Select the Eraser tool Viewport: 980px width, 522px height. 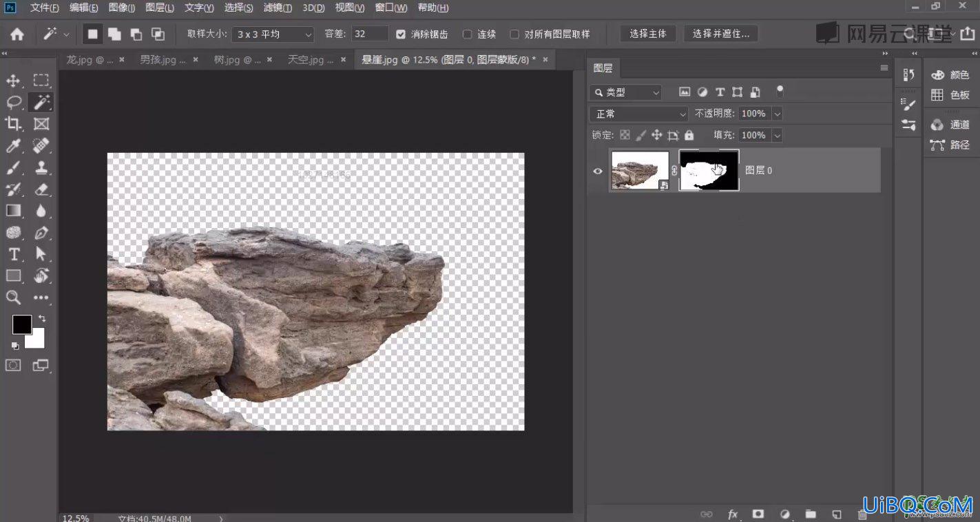(41, 189)
